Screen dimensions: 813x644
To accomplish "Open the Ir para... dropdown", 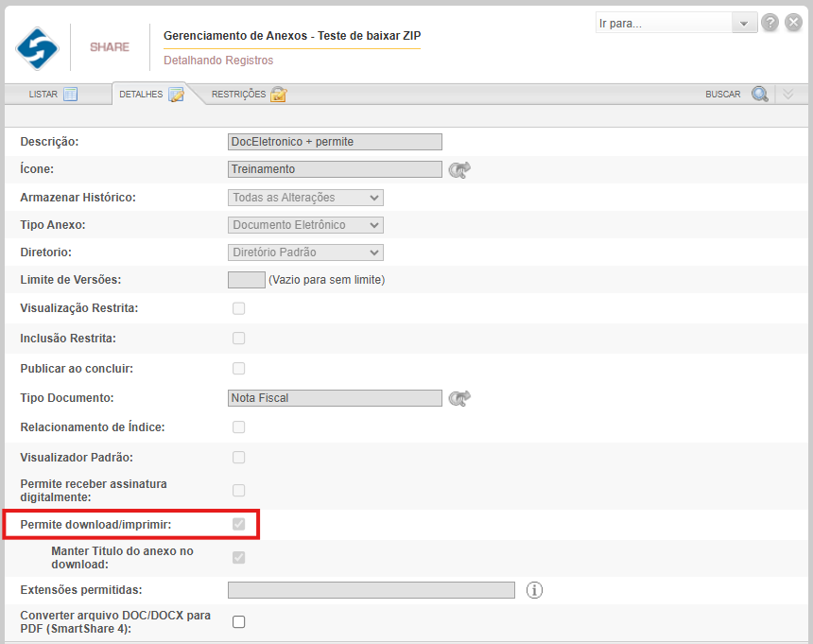I will pyautogui.click(x=676, y=23).
